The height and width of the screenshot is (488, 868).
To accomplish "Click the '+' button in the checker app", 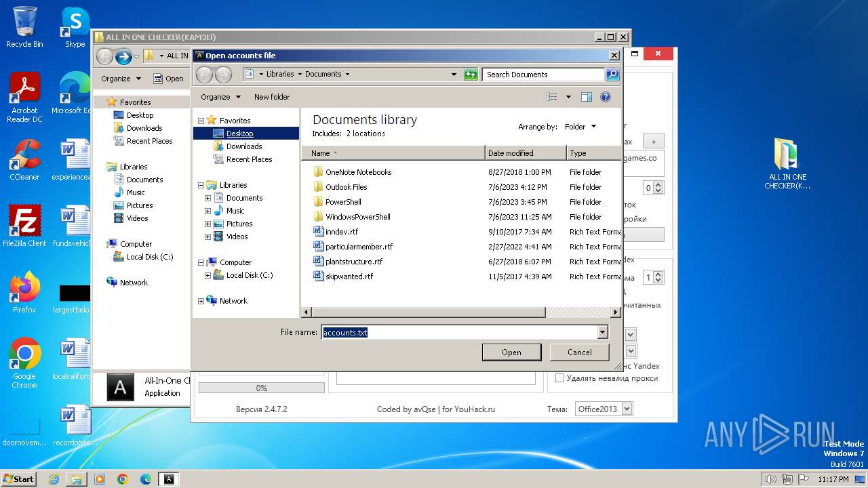I will point(654,142).
